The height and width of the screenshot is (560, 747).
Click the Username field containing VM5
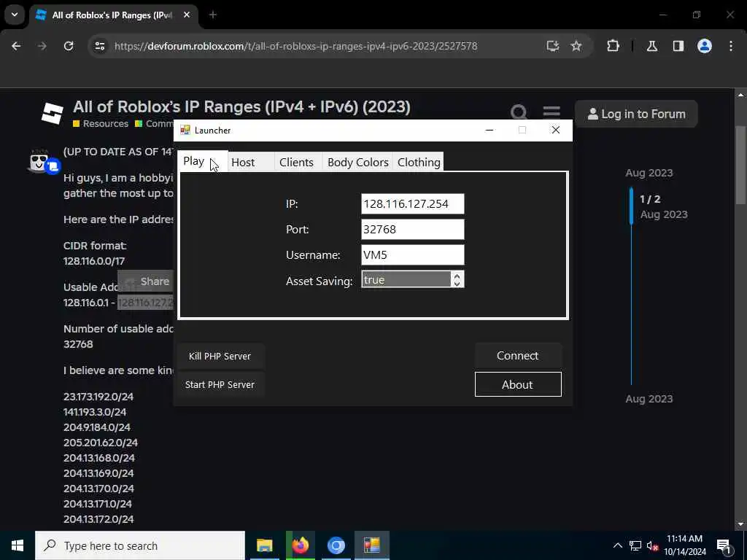click(x=413, y=254)
